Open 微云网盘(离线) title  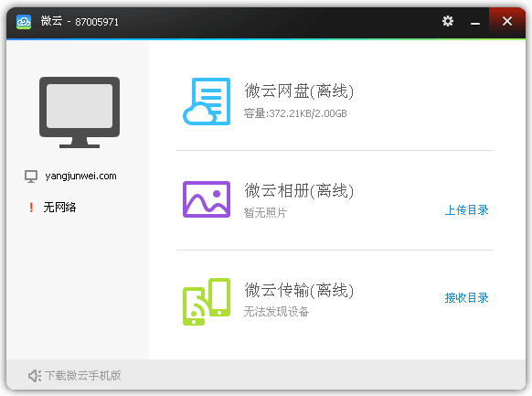299,91
